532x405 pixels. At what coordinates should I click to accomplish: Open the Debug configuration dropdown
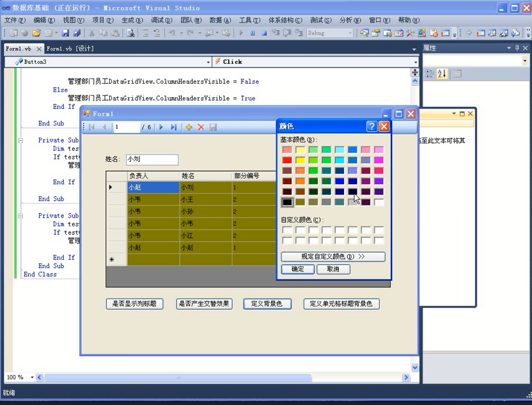point(350,33)
